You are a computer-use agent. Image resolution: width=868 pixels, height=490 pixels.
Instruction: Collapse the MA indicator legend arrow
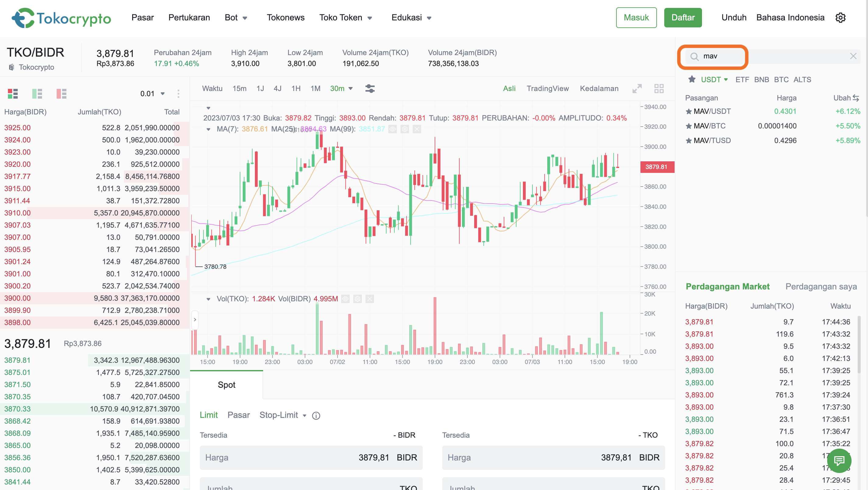[208, 129]
